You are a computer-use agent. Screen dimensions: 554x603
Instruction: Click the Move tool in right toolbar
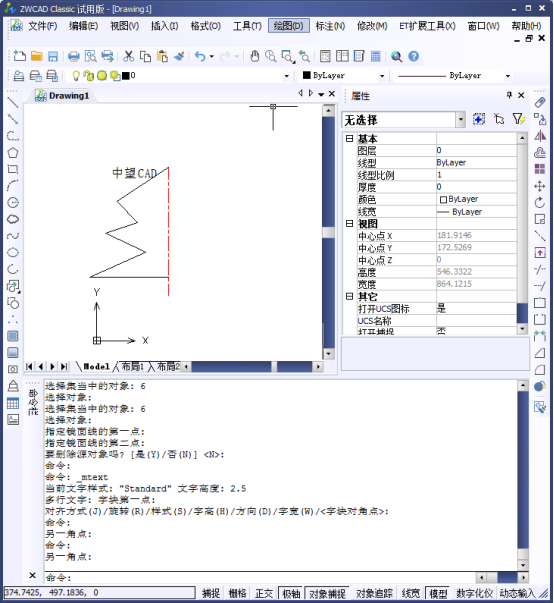pyautogui.click(x=540, y=186)
